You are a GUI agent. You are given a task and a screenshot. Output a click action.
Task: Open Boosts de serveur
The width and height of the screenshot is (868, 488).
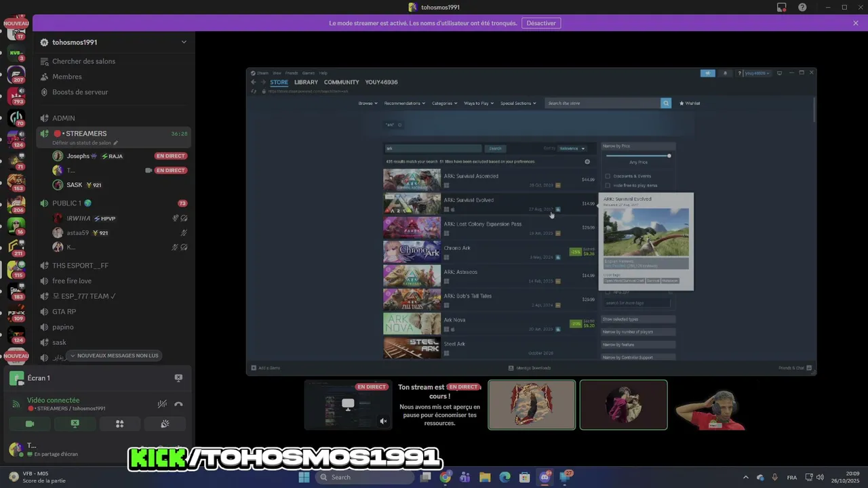point(80,92)
